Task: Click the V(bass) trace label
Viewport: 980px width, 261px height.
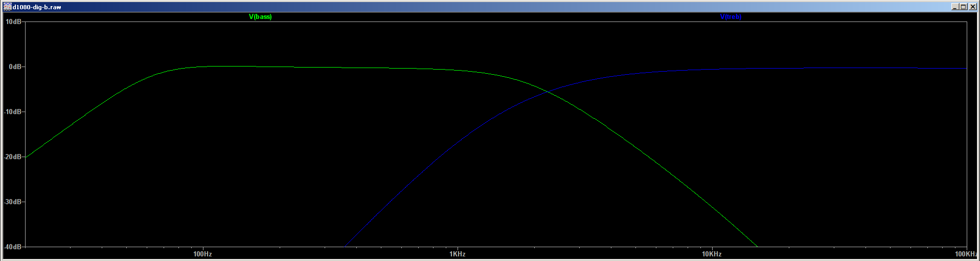Action: coord(260,17)
